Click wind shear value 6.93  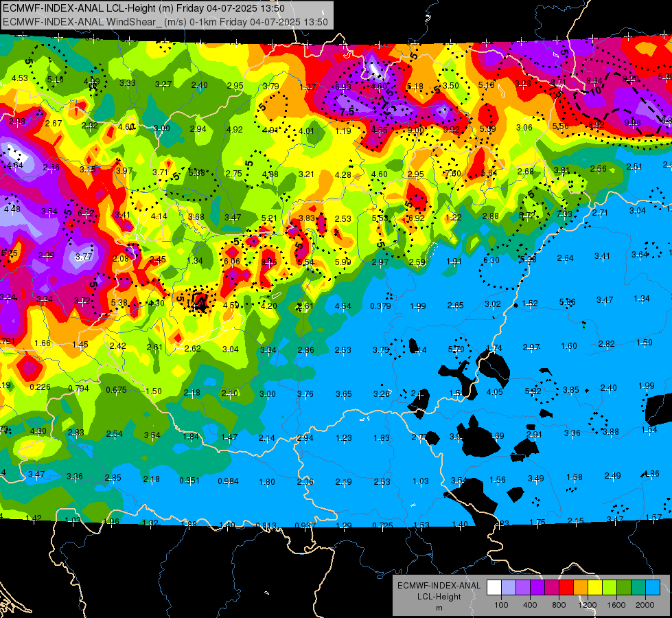coord(343,87)
